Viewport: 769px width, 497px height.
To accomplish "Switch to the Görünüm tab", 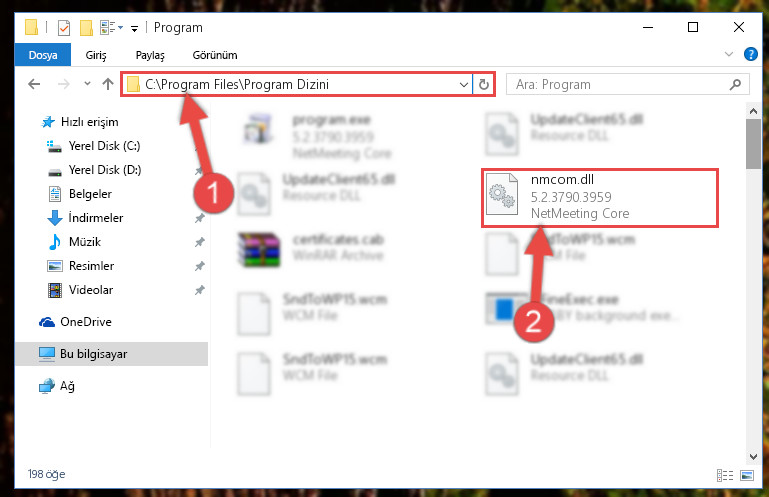I will click(215, 55).
